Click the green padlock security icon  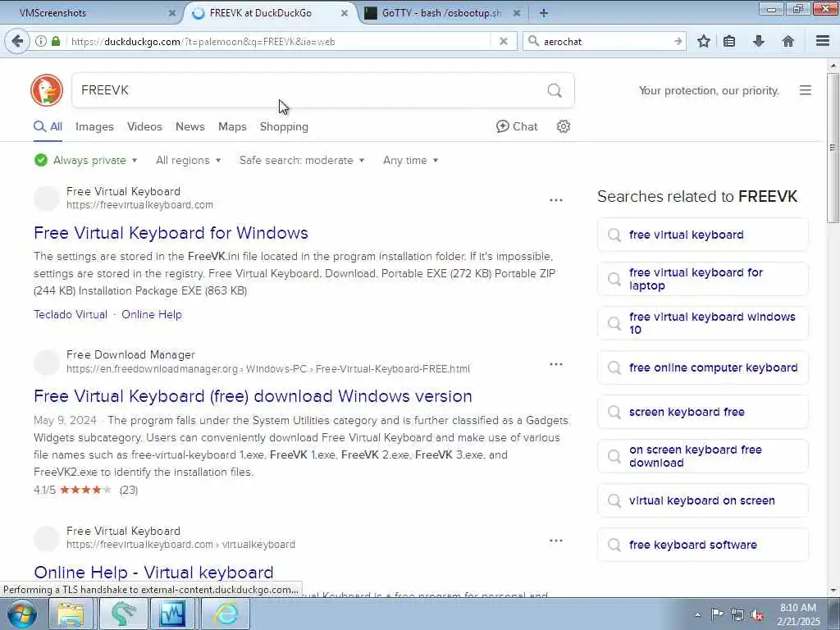(56, 41)
